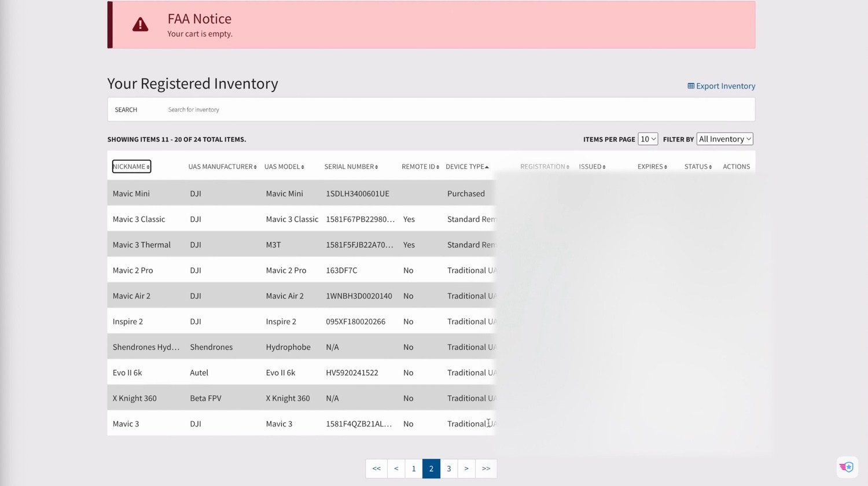Open the Filter By All Inventory dropdown
Screen dimensions: 868x486
tap(724, 139)
